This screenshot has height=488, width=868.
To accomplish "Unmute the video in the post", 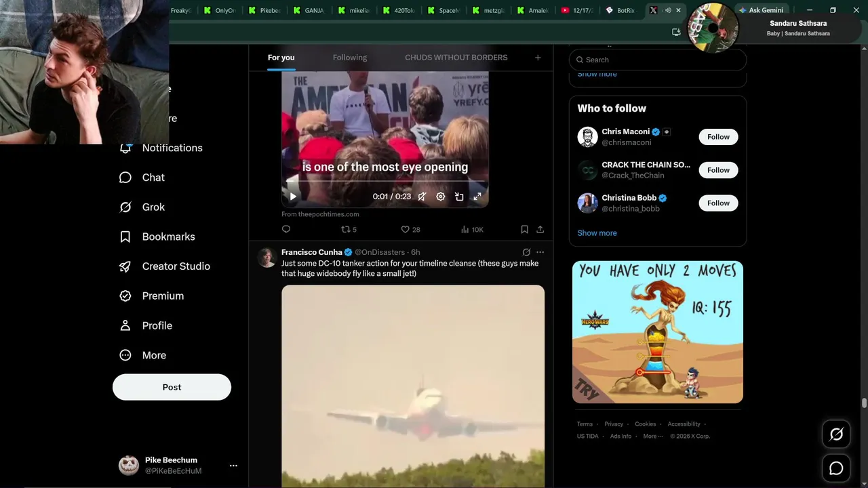I will (422, 197).
